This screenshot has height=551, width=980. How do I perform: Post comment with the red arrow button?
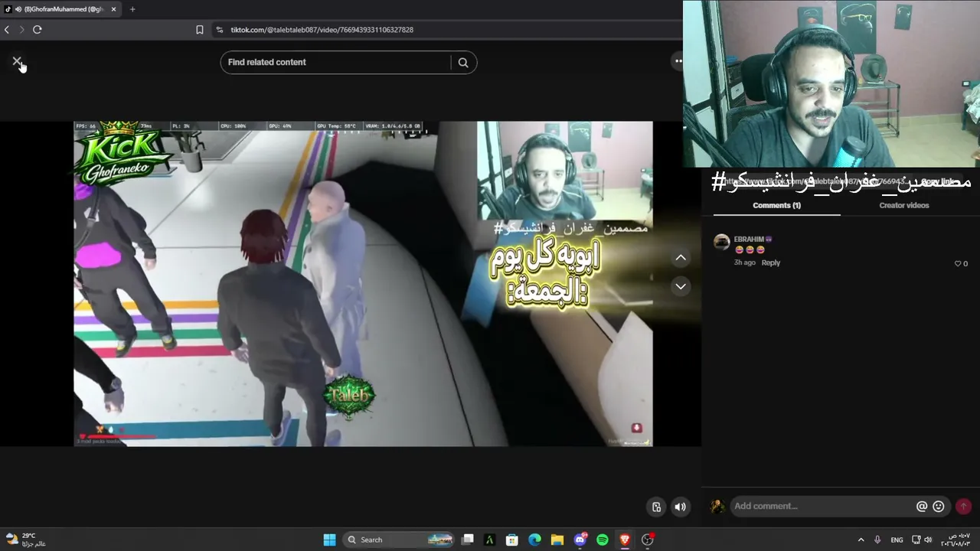point(963,506)
